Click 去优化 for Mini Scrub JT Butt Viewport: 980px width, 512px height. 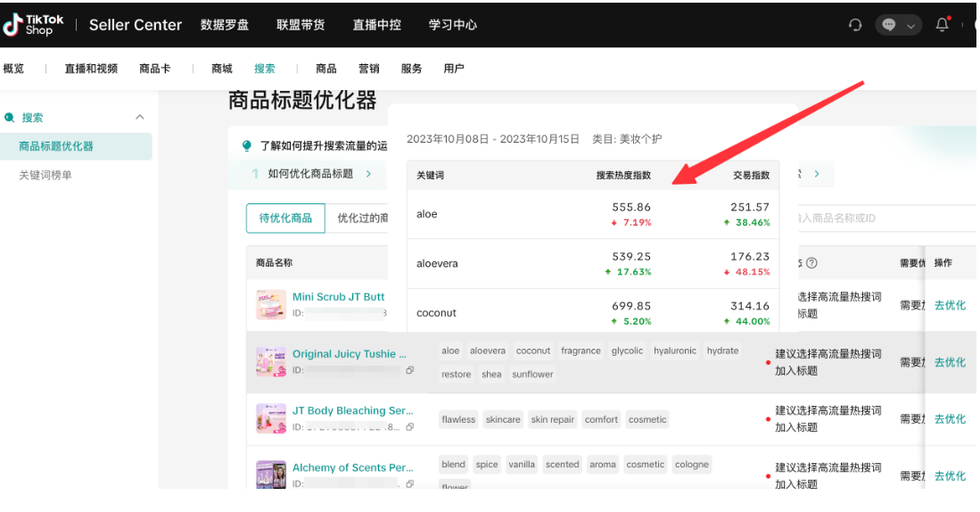point(950,305)
